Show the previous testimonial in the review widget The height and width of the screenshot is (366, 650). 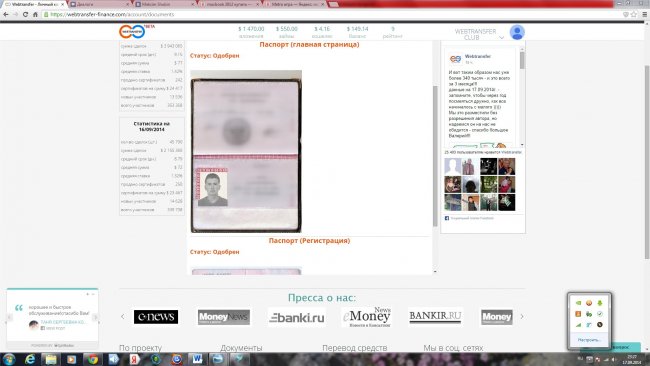click(10, 318)
